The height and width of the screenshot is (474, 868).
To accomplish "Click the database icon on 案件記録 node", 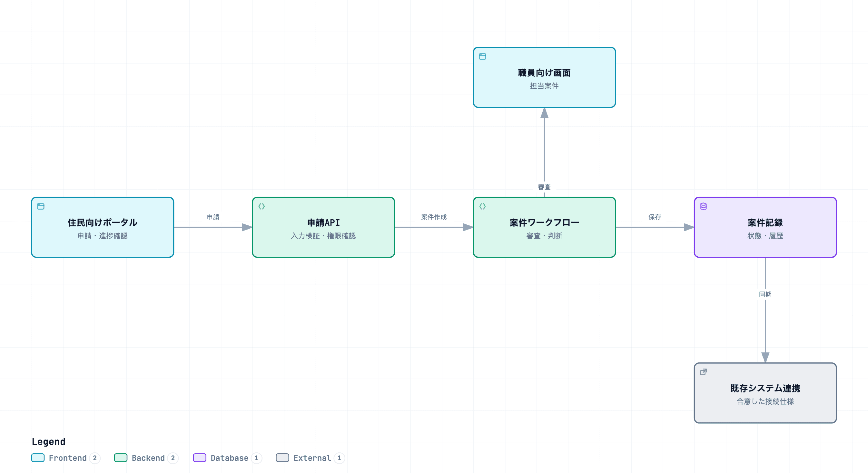I will (x=704, y=206).
